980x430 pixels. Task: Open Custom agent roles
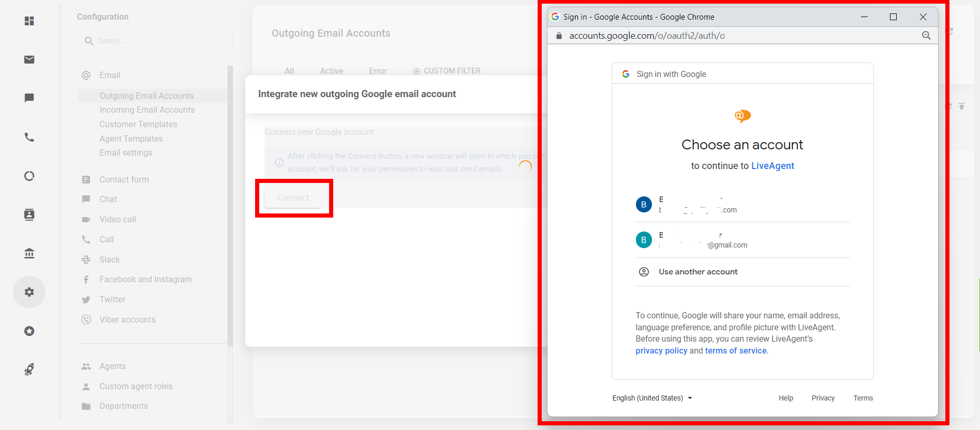tap(136, 386)
